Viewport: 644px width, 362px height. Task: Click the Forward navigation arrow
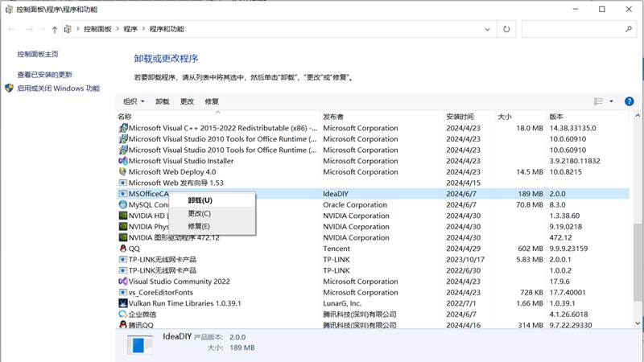pyautogui.click(x=29, y=29)
